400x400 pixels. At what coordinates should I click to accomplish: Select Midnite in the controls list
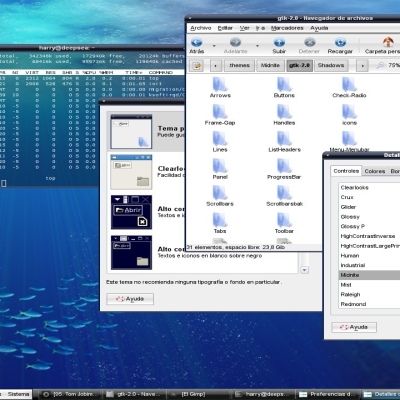pyautogui.click(x=369, y=275)
